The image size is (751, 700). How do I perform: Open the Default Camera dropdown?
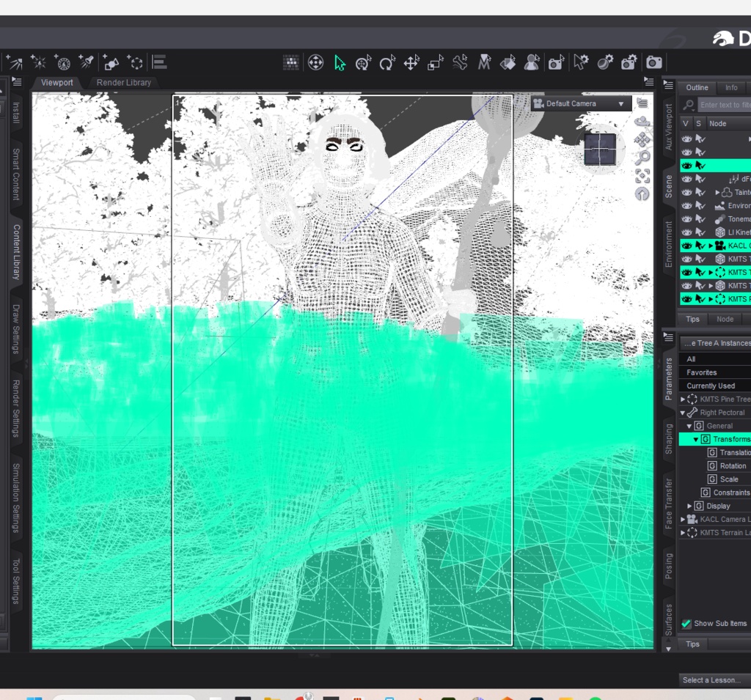tap(581, 103)
